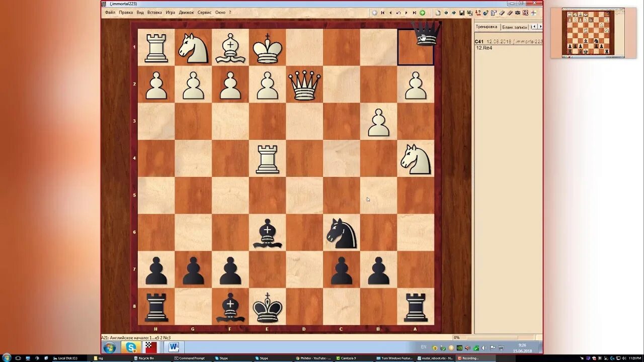Select the white king on e1
644x362 pixels.
[267, 47]
